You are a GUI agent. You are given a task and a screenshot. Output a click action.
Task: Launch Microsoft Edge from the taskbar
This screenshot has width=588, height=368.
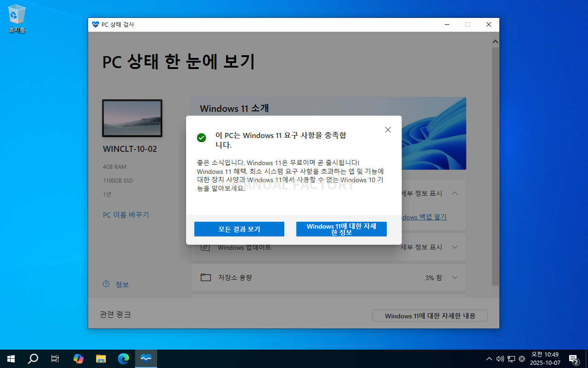click(123, 358)
